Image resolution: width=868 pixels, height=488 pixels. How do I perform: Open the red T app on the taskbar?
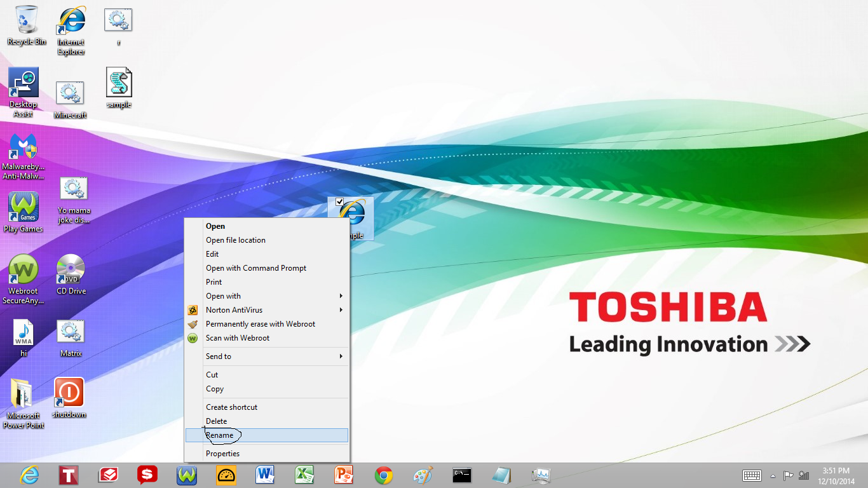tap(69, 475)
